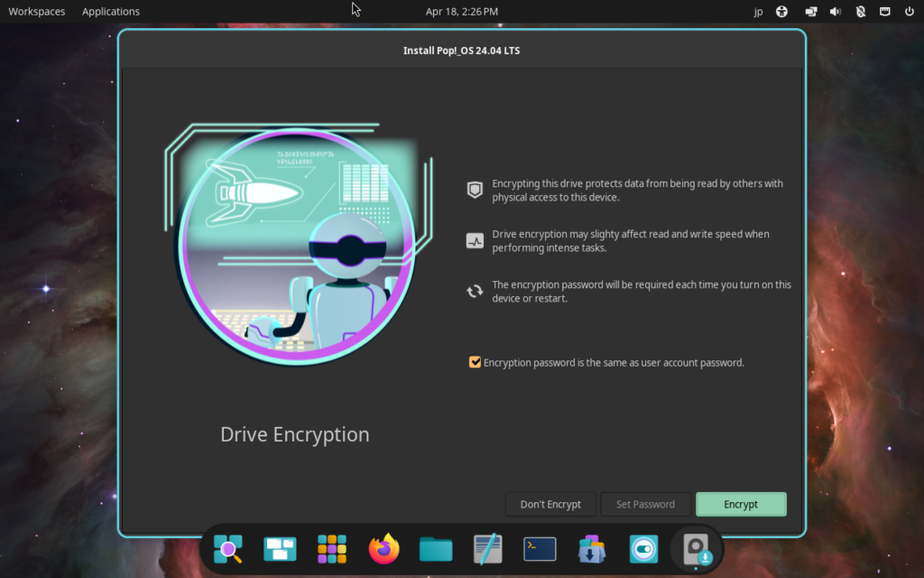924x578 pixels.
Task: Uncheck 'Encryption password is the same' checkbox
Action: coord(475,362)
